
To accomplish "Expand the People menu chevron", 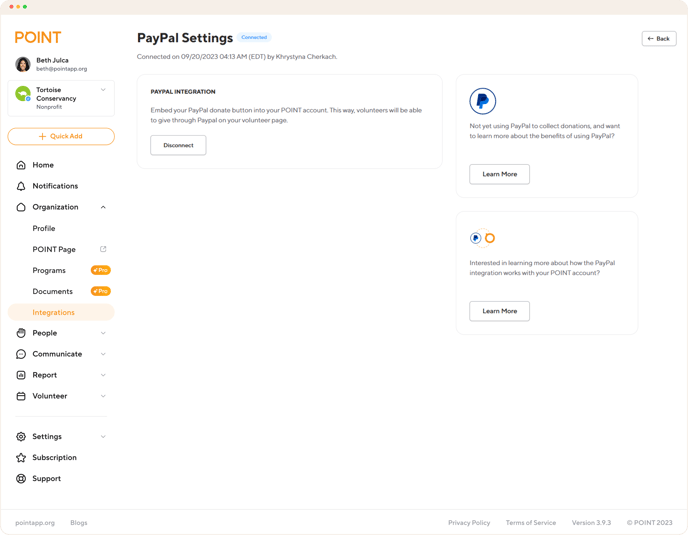I will pos(103,333).
